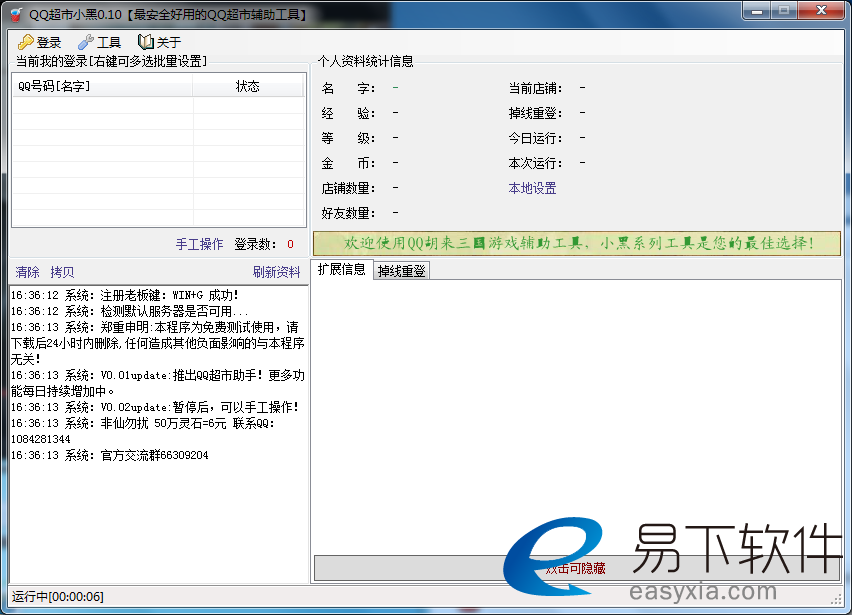Click the 状态 column header
Viewport: 852px width, 615px height.
point(248,86)
